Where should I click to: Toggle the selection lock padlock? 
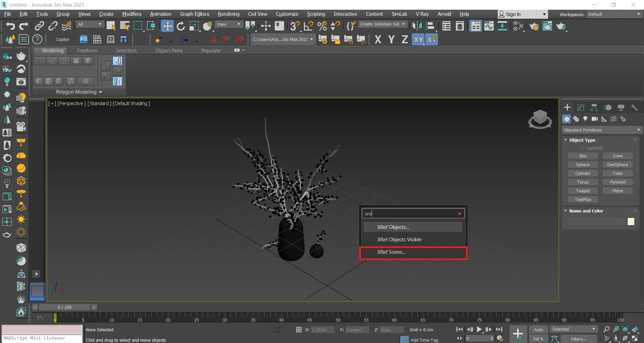[288, 330]
